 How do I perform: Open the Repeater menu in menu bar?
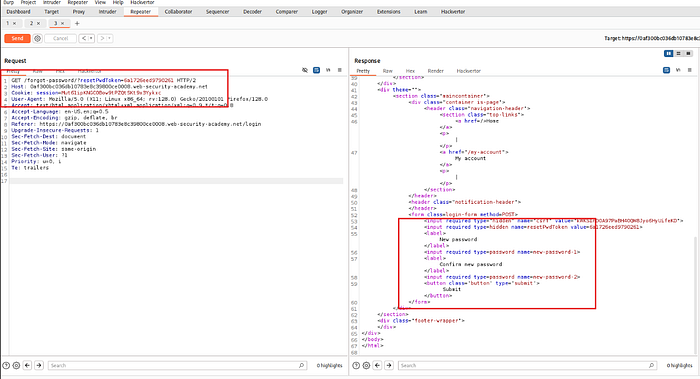(78, 3)
